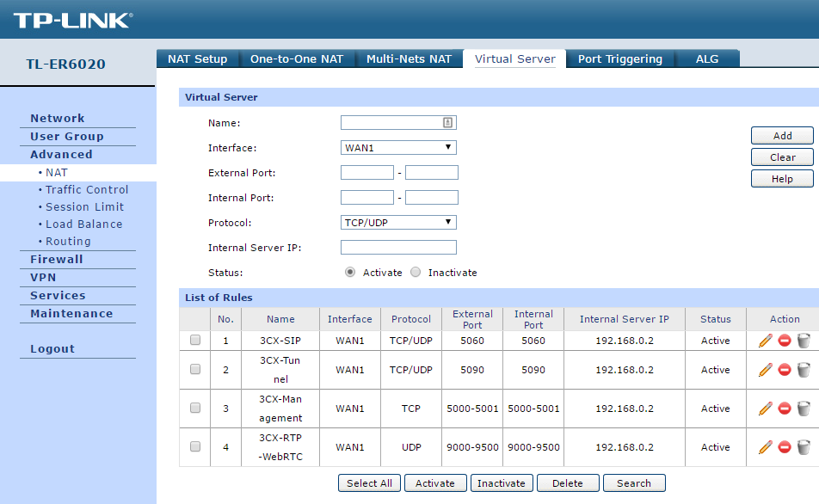This screenshot has width=819, height=504.
Task: Delete the 3CX-Tunnel rule using trash icon
Action: tap(804, 370)
